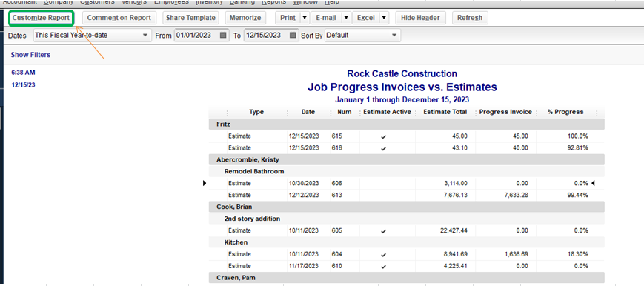Click the active checkmark for estimate 615

pyautogui.click(x=384, y=137)
